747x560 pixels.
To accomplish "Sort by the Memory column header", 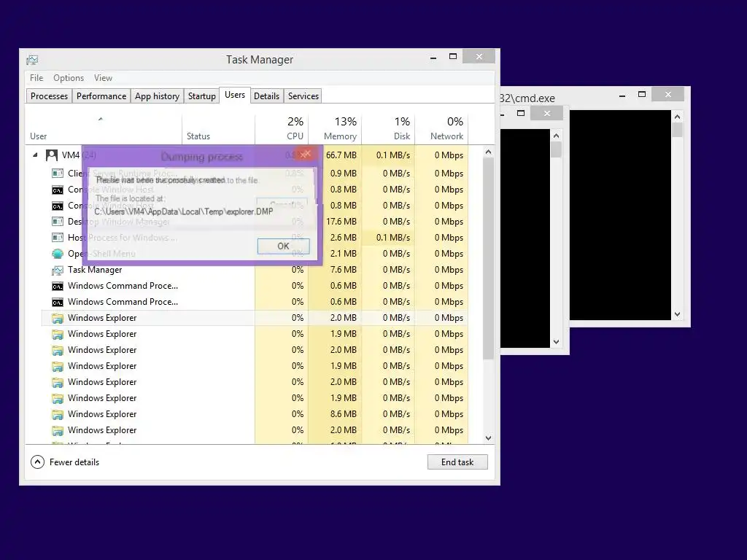I will coord(335,130).
